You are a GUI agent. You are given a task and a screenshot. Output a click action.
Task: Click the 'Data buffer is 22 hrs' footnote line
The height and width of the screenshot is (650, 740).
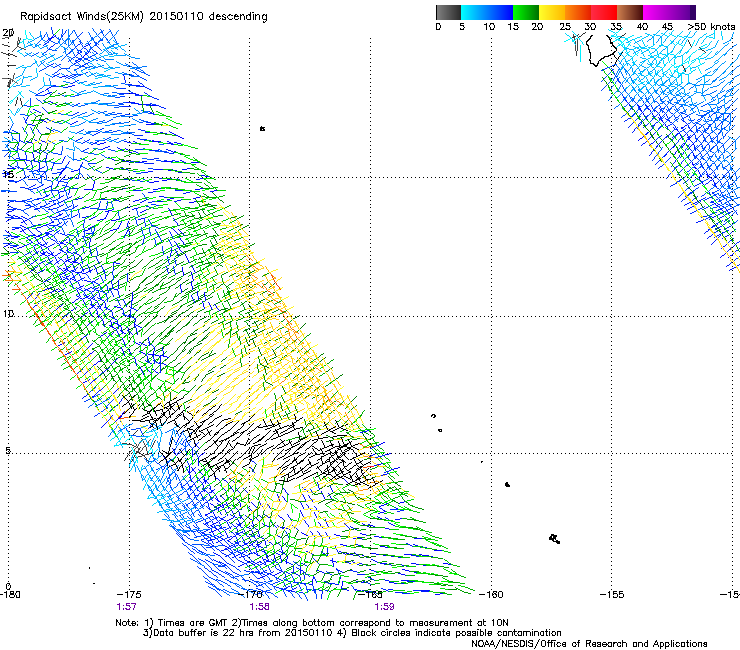352,633
